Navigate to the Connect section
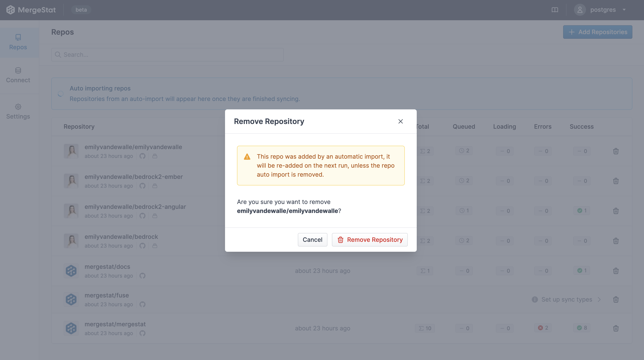 tap(18, 75)
